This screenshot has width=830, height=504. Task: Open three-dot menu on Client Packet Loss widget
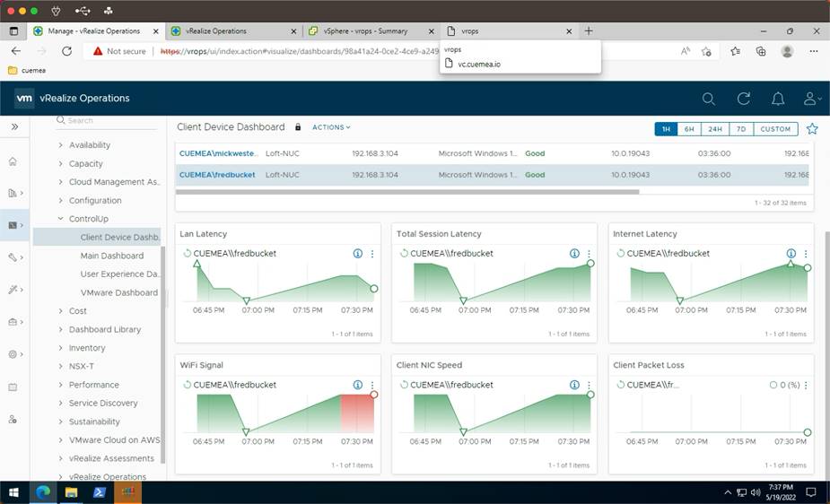tap(806, 385)
